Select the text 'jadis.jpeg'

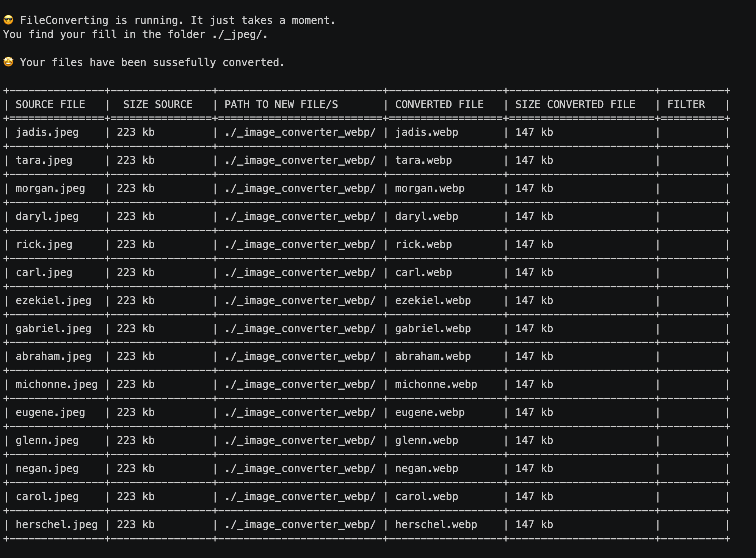[x=47, y=132]
